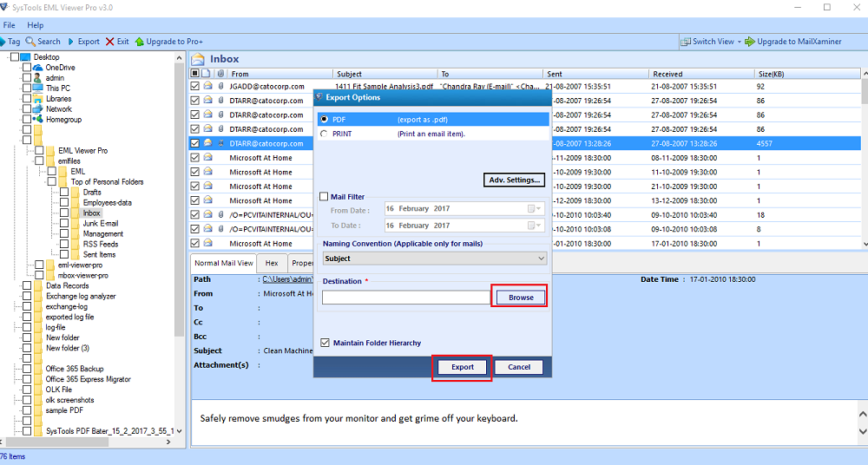Click the Upgrade to Pro+ icon
Image resolution: width=868 pixels, height=465 pixels.
140,42
